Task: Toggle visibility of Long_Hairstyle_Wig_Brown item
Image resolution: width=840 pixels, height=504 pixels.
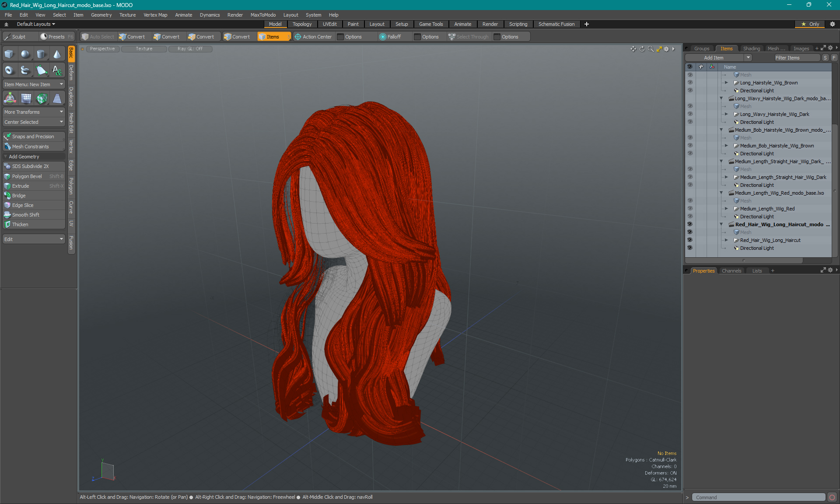Action: [690, 83]
